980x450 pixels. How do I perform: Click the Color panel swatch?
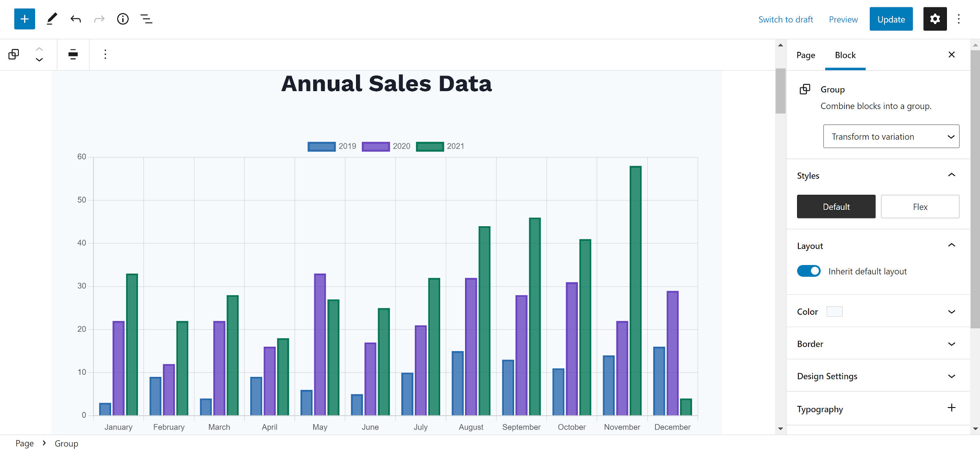[x=834, y=312]
